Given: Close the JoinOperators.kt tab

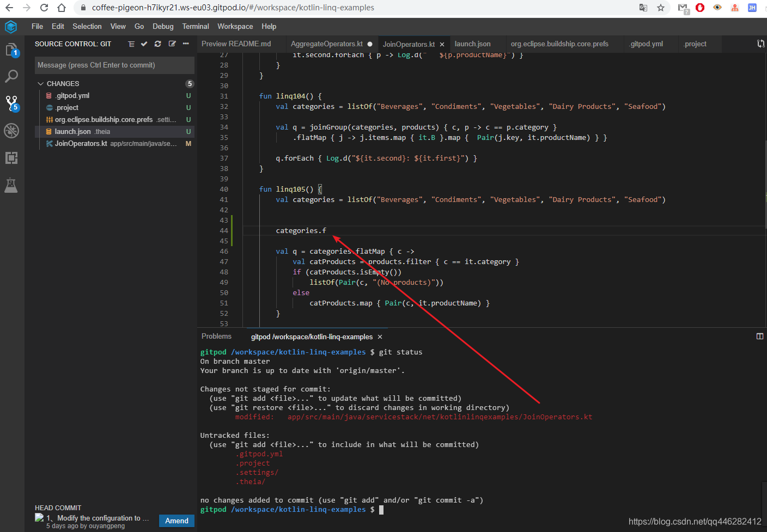Looking at the screenshot, I should [442, 45].
